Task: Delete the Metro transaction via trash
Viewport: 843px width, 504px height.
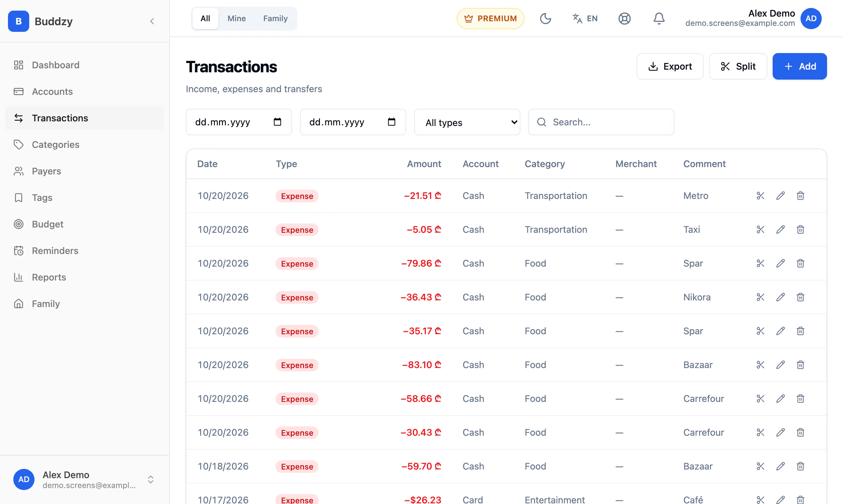Action: pos(801,196)
